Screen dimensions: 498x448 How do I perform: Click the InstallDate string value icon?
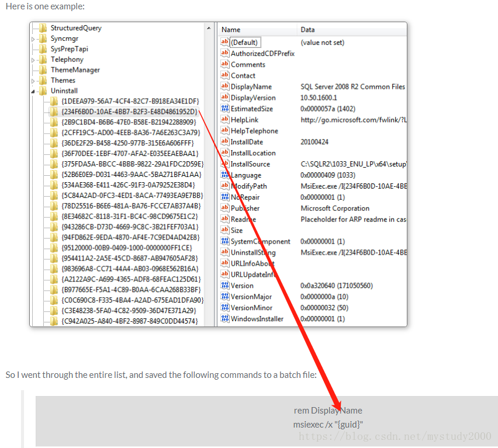coord(225,141)
